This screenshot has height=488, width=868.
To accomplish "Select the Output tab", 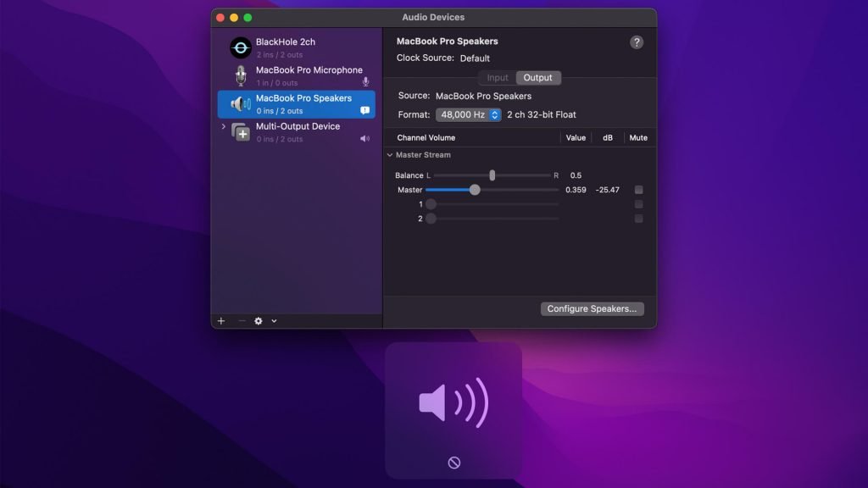I will pos(538,77).
